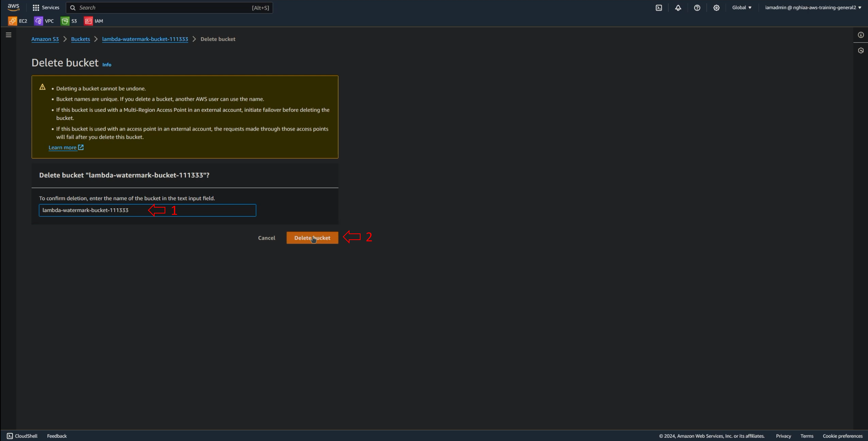This screenshot has width=868, height=441.
Task: Click the settings gear icon
Action: point(716,8)
